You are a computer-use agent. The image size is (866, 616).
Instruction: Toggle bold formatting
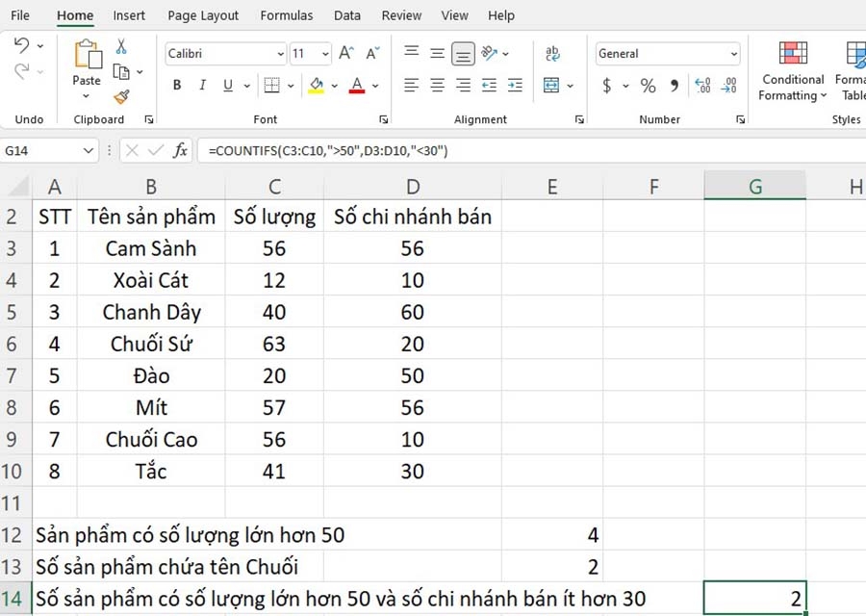177,85
